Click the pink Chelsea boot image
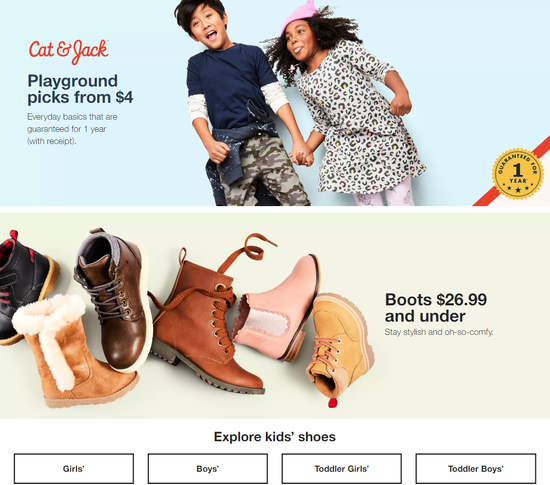This screenshot has width=550, height=485. [x=277, y=308]
